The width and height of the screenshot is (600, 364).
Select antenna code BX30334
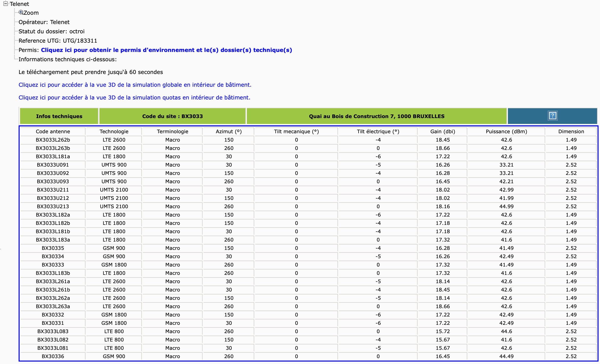click(53, 256)
